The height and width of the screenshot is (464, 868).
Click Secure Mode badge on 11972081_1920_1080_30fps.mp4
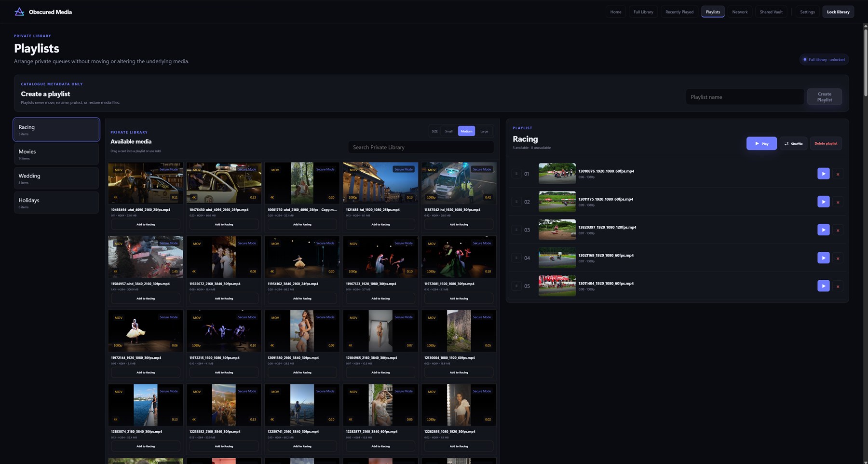pos(482,243)
